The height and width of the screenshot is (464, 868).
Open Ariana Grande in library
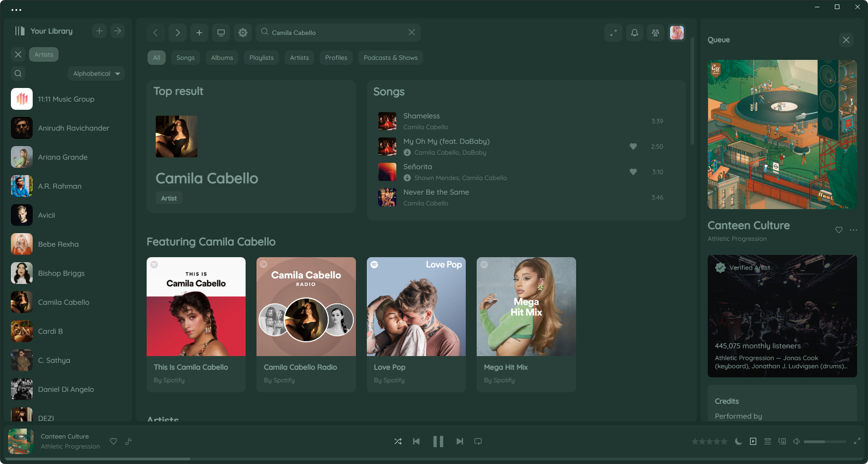point(68,157)
